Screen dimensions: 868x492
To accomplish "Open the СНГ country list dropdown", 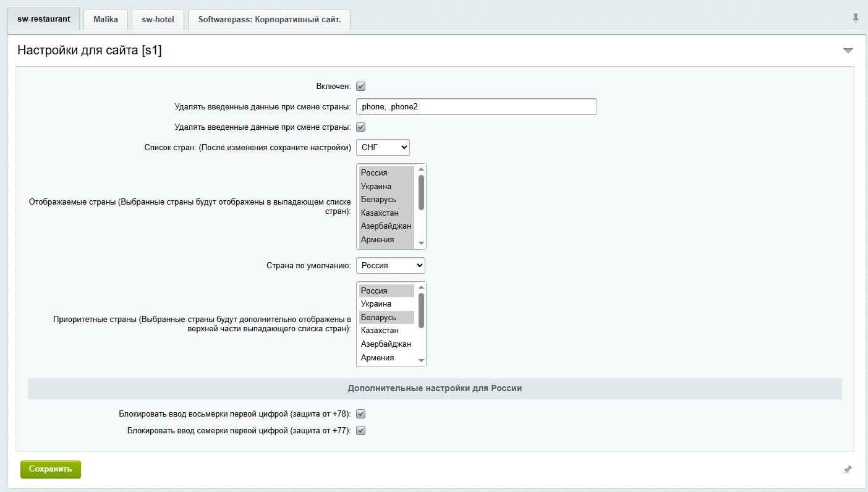I will click(383, 147).
